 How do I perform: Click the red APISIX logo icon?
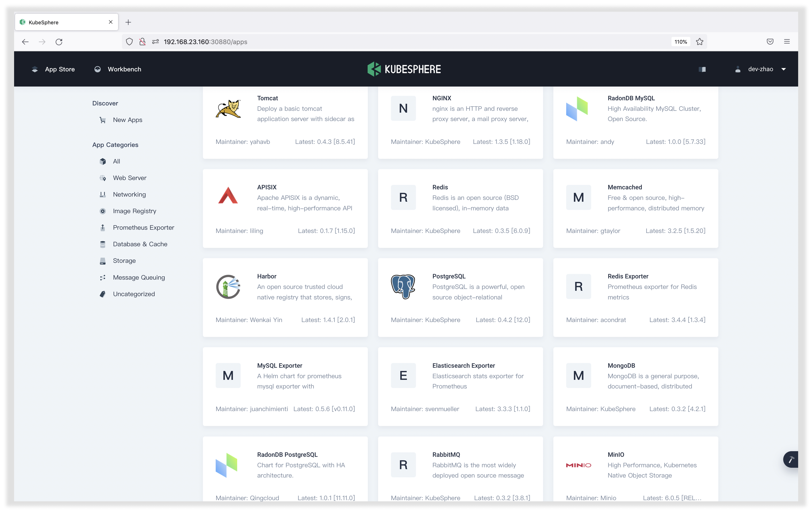[228, 195]
